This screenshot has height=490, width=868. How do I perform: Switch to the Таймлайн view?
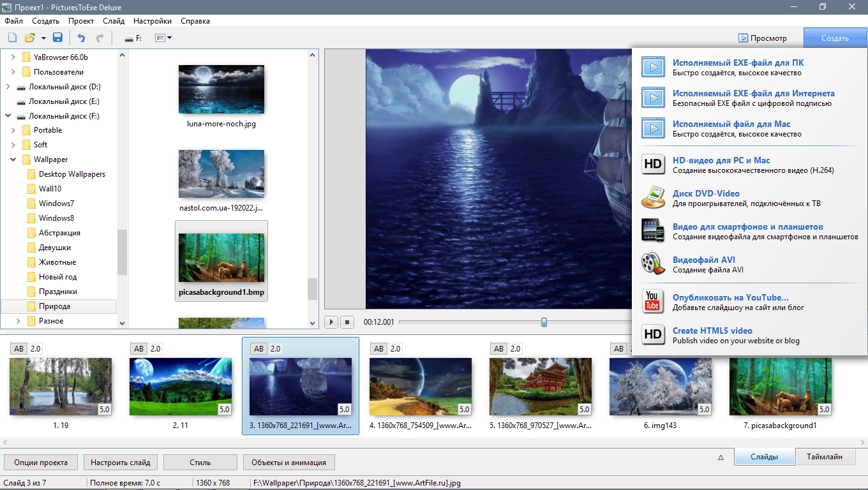click(824, 457)
